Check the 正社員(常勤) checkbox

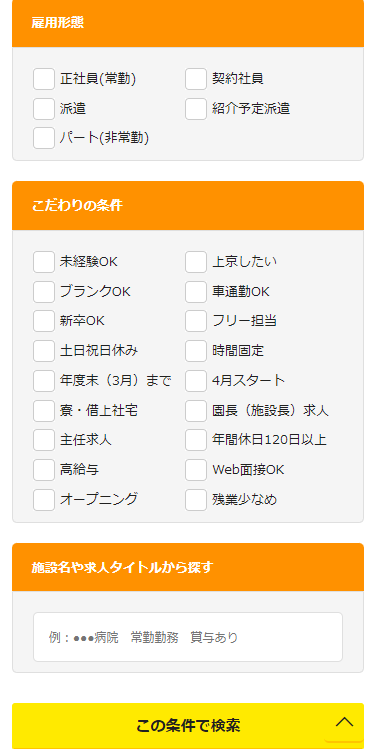pos(44,79)
